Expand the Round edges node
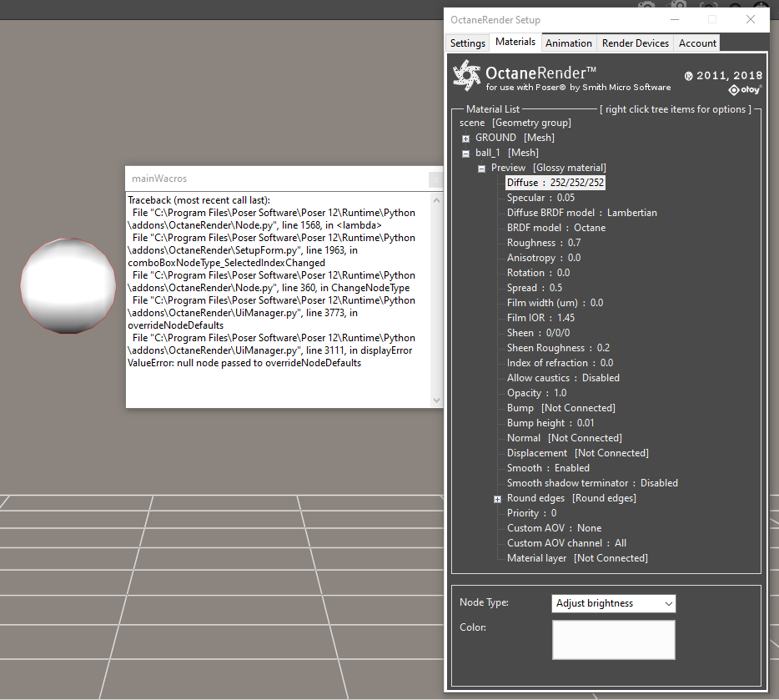The image size is (779, 700). coord(497,499)
